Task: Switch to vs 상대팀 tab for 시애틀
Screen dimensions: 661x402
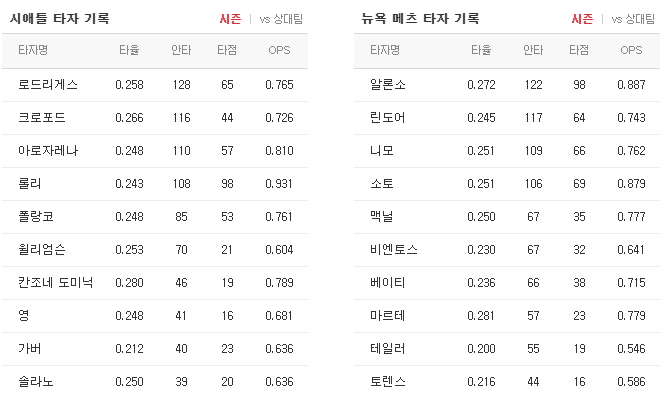Action: 281,19
